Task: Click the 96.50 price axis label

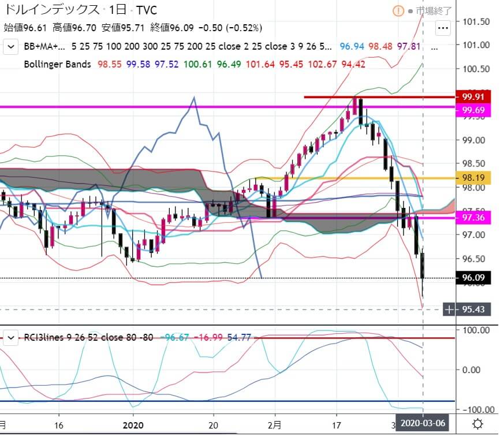Action: point(474,259)
